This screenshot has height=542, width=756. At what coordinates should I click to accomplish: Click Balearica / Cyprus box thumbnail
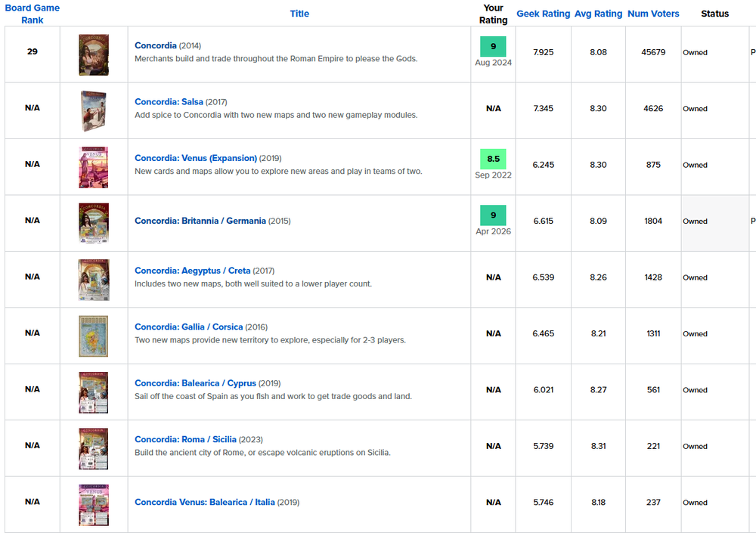[94, 392]
